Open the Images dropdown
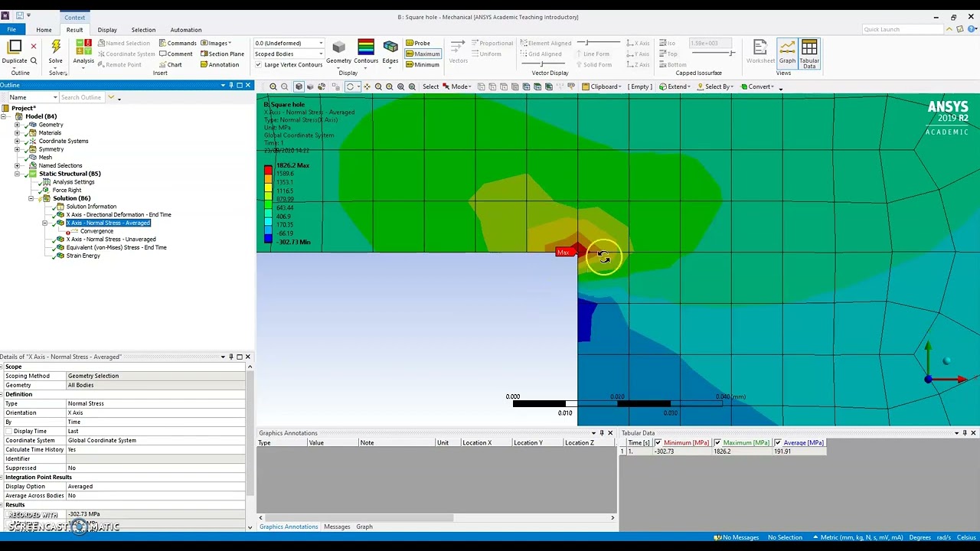Screen dimensions: 980x551 coord(217,43)
